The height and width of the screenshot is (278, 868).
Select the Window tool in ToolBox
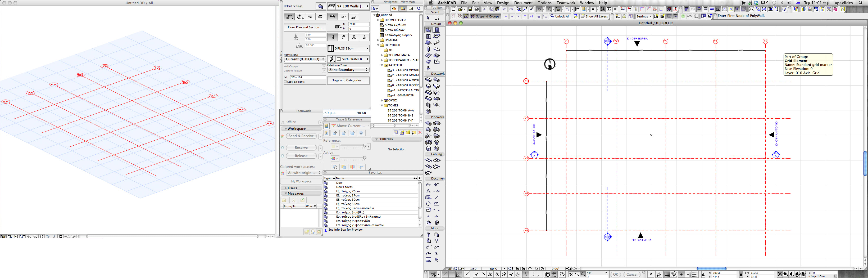tap(428, 37)
